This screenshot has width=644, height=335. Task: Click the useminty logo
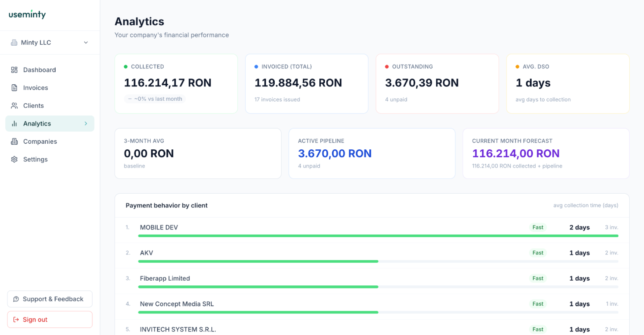27,14
